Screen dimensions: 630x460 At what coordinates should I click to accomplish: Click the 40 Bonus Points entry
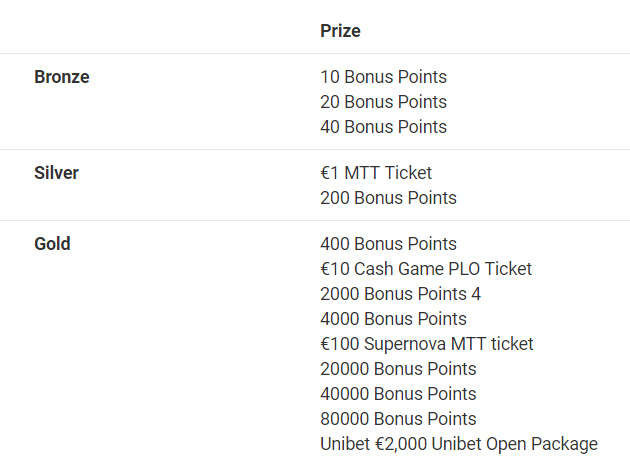click(x=383, y=127)
